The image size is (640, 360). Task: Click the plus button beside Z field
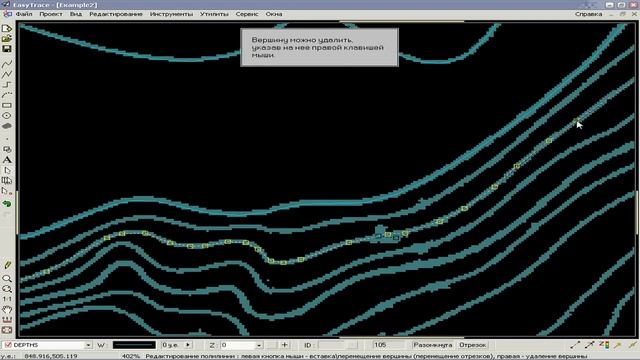284,345
